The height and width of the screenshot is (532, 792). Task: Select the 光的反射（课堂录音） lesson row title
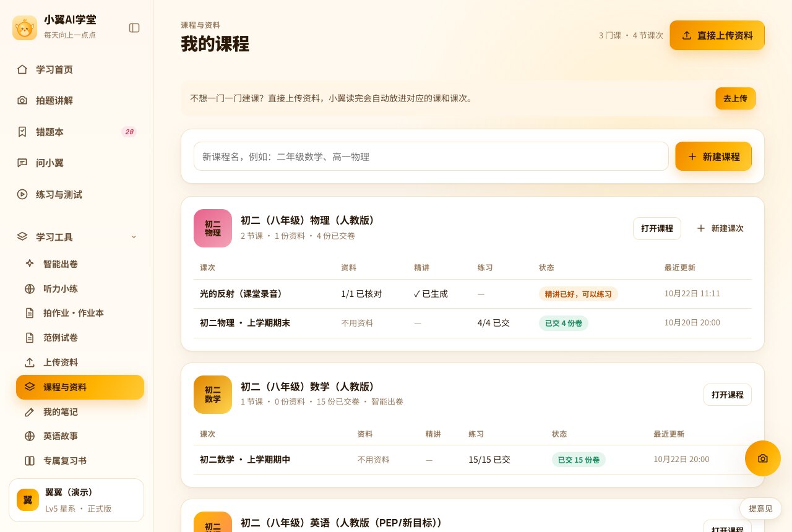pos(241,294)
